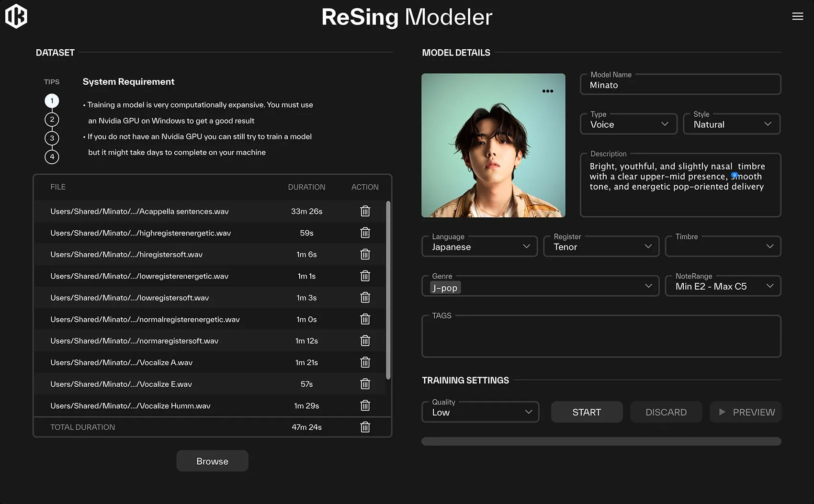Click the file list vertical scrollbar
Viewport: 814px width, 504px height.
[x=388, y=290]
